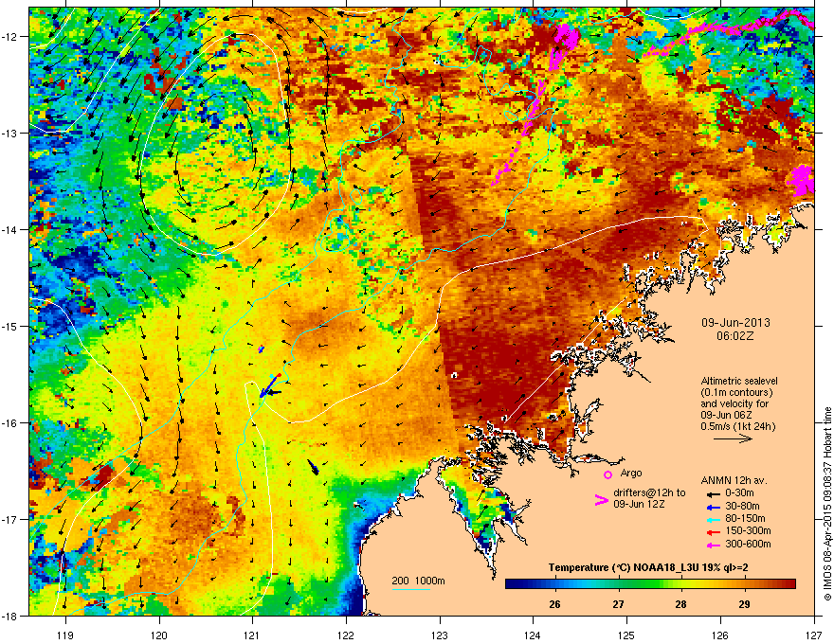
Task: Click the '0.5m/s (1kt 24h)' text
Action: click(737, 426)
